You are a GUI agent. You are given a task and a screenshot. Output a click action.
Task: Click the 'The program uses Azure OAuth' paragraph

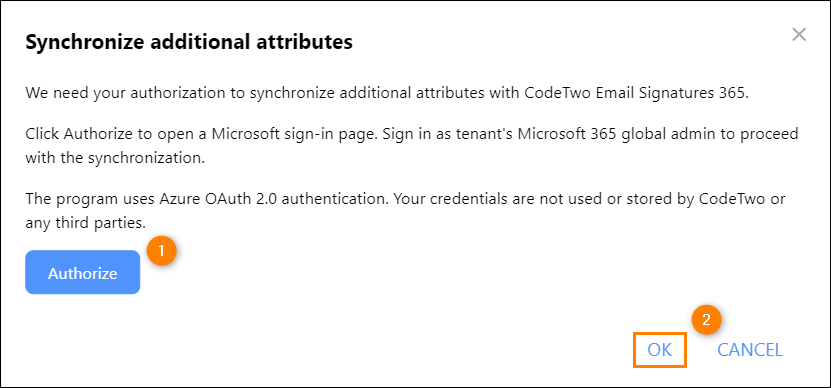point(405,211)
